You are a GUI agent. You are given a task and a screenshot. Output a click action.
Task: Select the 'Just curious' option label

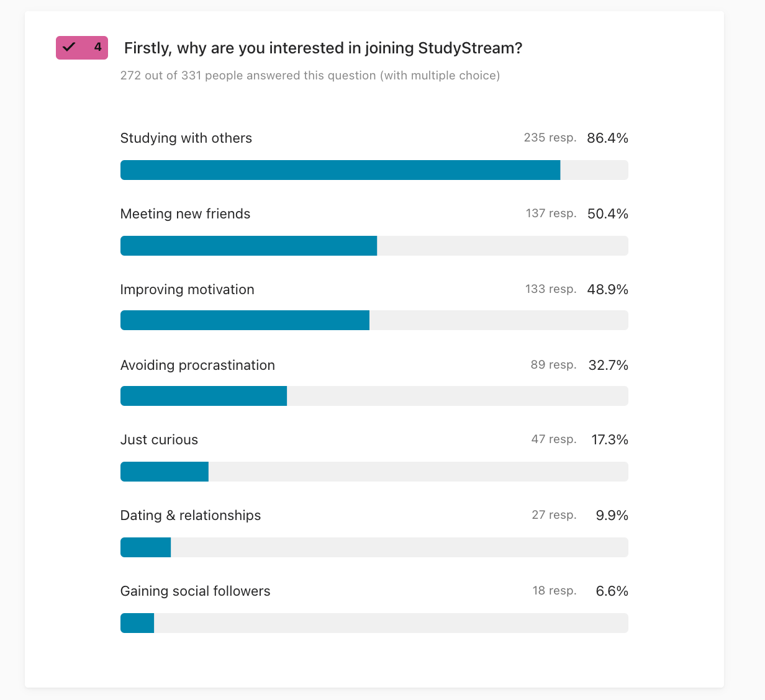[x=159, y=439]
